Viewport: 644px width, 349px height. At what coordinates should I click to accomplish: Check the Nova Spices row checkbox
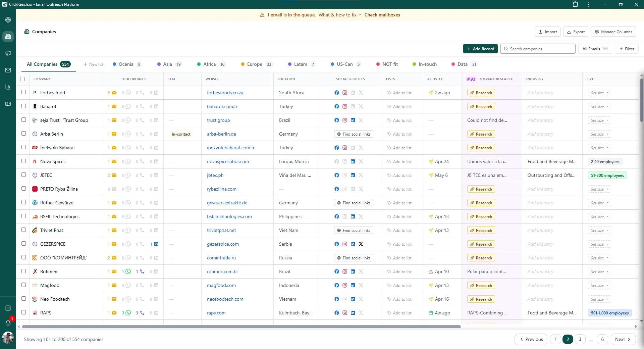point(23,161)
